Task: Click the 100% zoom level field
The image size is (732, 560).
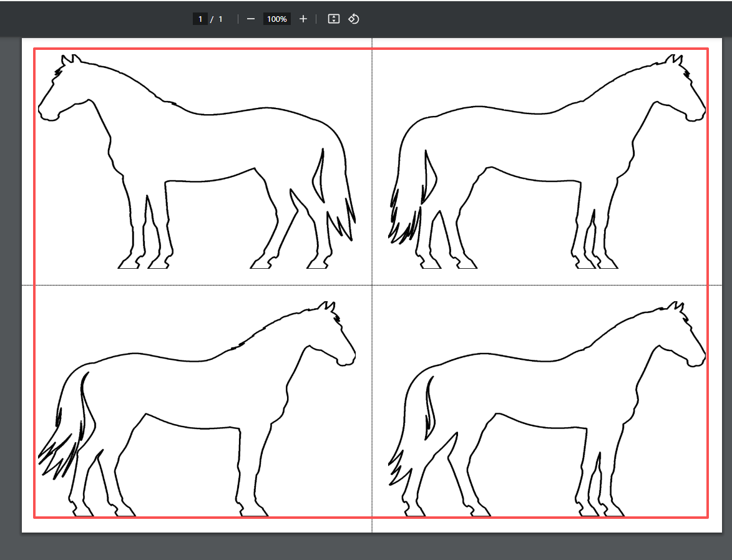Action: coord(277,19)
